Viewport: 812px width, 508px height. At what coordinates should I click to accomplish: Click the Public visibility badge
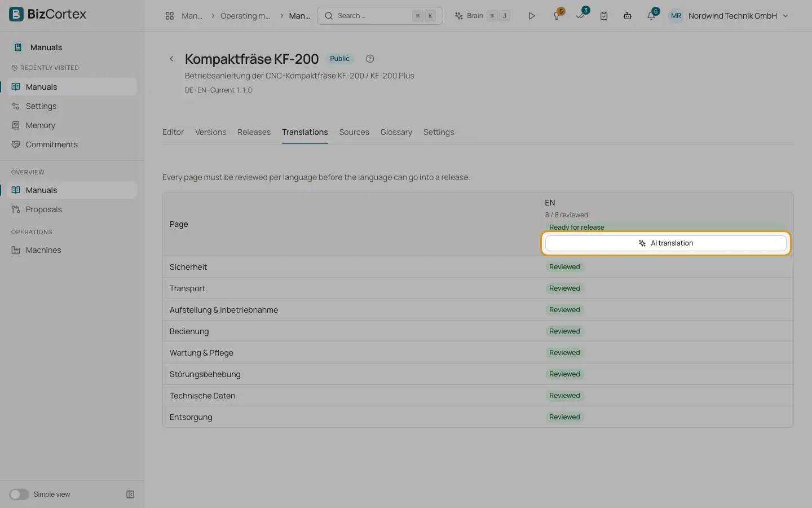[339, 59]
